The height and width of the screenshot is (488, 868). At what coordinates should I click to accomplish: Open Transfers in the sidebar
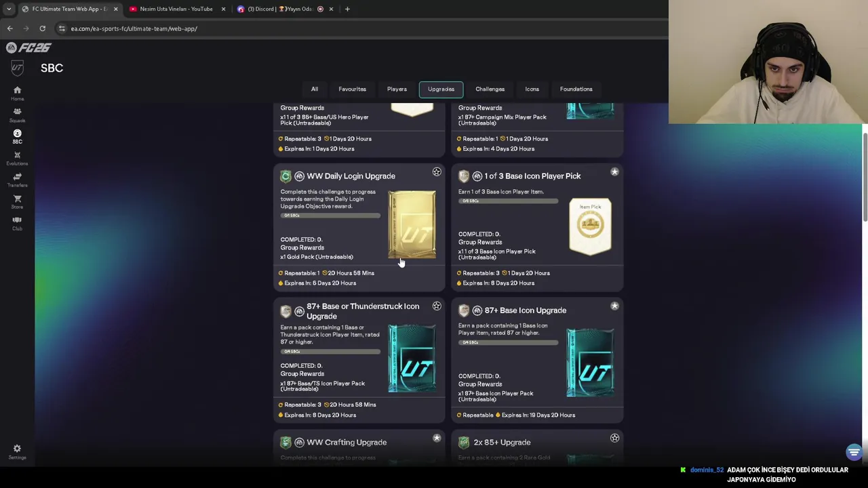[17, 180]
